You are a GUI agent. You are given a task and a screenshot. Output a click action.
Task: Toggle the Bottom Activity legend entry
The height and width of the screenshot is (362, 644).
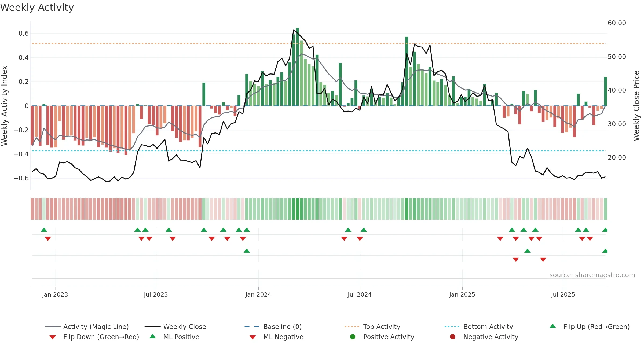coord(479,327)
